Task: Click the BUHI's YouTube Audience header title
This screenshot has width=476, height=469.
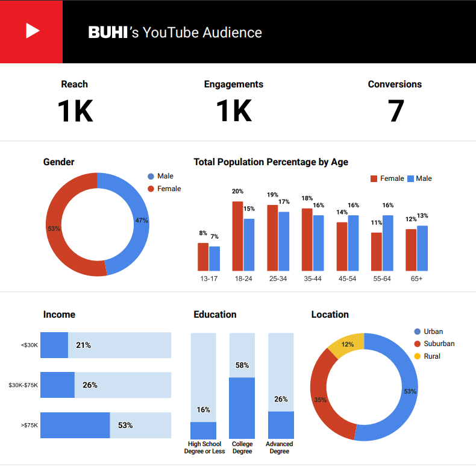Action: coord(175,32)
